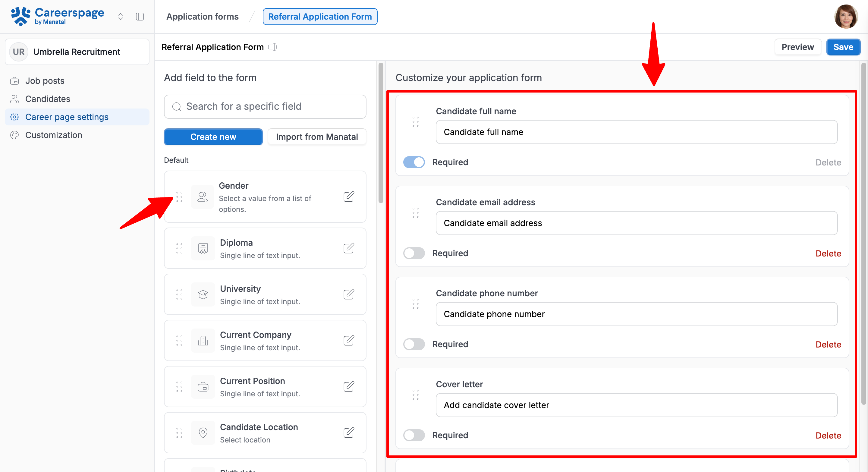Viewport: 868px width, 472px height.
Task: Toggle Required for Candidate full name
Action: 414,162
